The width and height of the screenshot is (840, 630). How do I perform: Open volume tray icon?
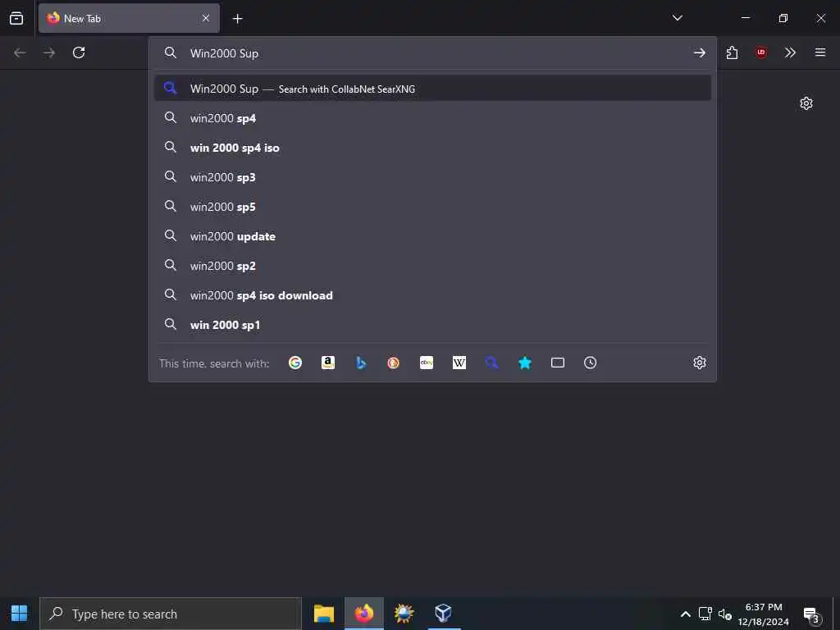[725, 614]
